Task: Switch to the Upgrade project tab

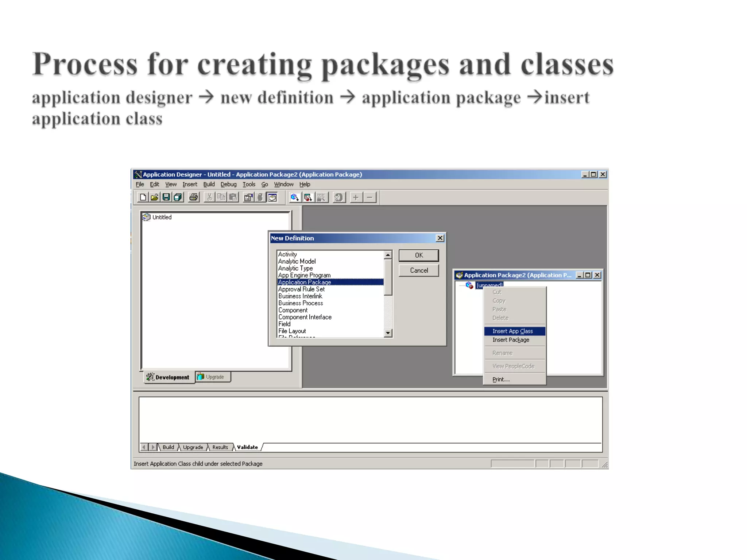Action: pos(213,377)
